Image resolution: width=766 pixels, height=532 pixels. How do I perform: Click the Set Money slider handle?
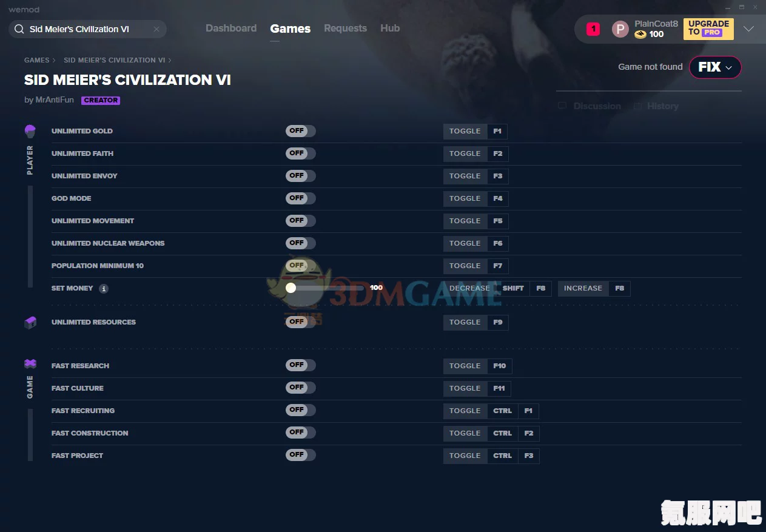click(291, 288)
